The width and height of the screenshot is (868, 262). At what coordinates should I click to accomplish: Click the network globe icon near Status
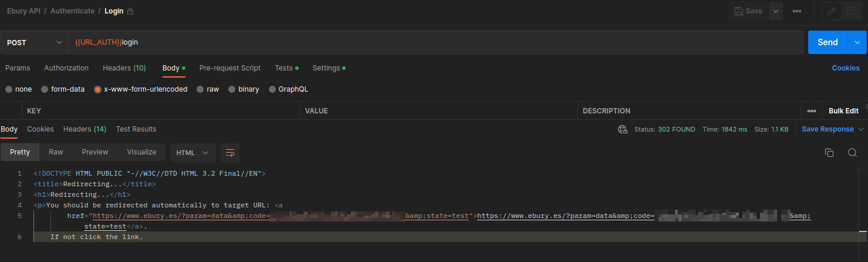click(x=622, y=129)
